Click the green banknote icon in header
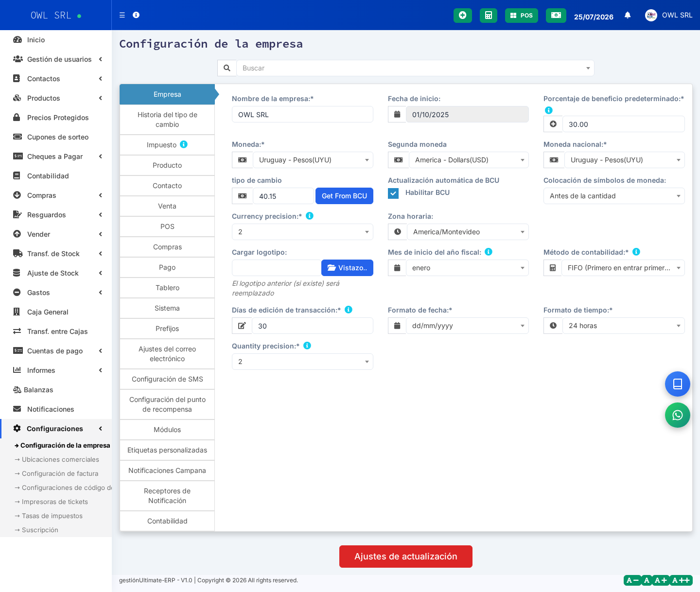 coord(556,16)
